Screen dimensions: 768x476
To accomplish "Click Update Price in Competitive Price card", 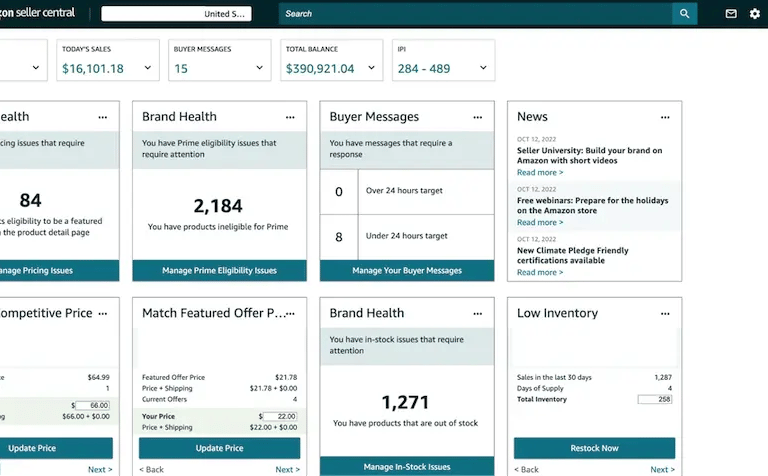I will tap(56, 448).
